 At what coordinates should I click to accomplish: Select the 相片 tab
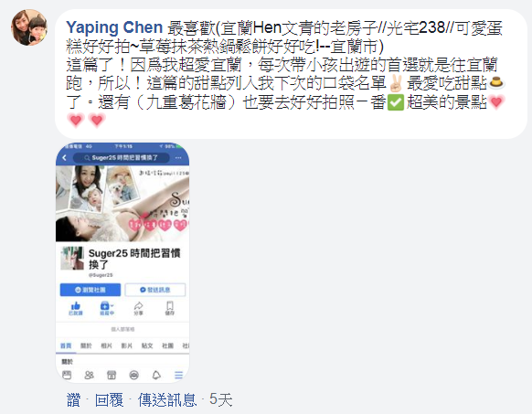pyautogui.click(x=106, y=345)
